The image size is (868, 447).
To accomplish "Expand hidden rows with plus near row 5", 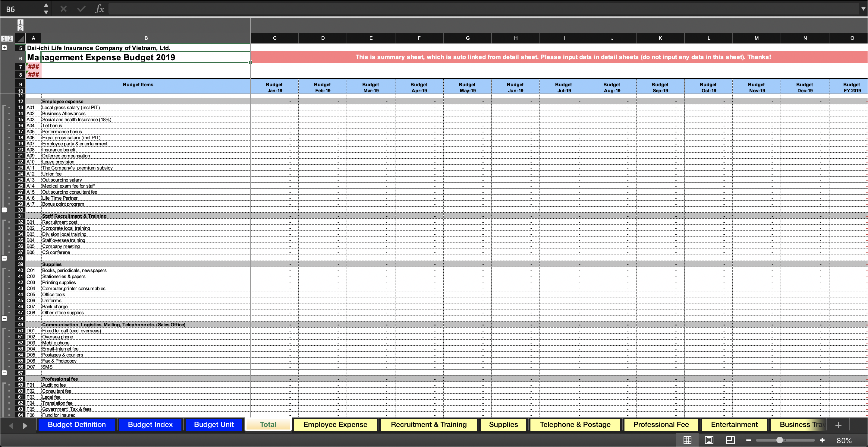I will point(5,48).
